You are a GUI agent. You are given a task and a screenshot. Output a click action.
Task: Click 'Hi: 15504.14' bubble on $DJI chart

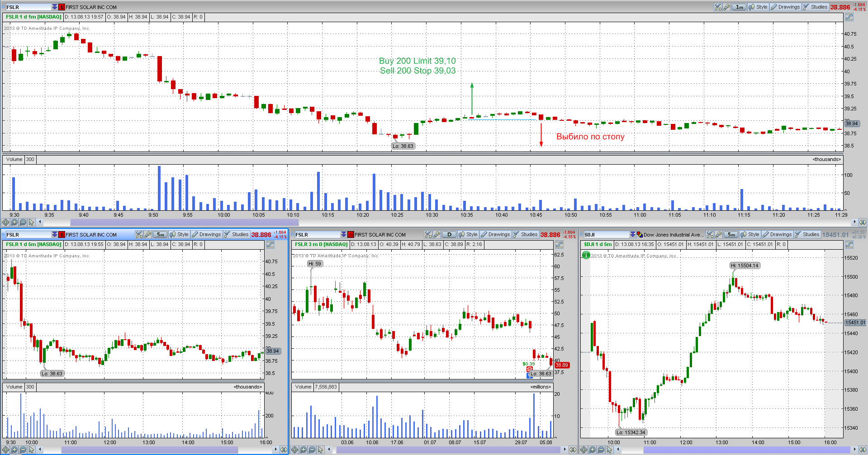point(745,265)
